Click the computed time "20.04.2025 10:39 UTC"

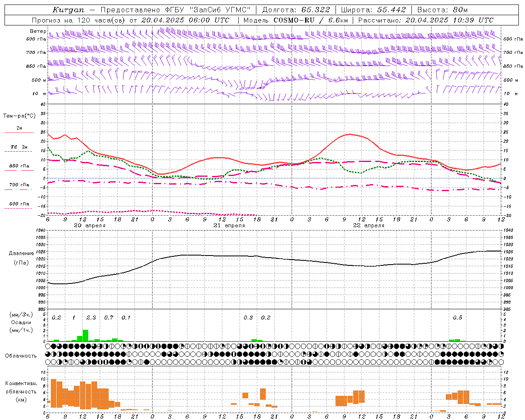coord(449,20)
